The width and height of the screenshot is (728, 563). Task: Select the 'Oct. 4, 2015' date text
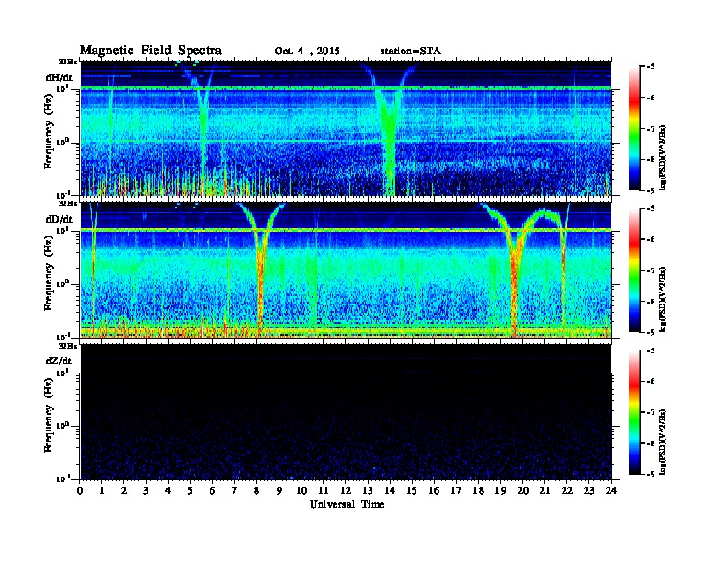[307, 52]
